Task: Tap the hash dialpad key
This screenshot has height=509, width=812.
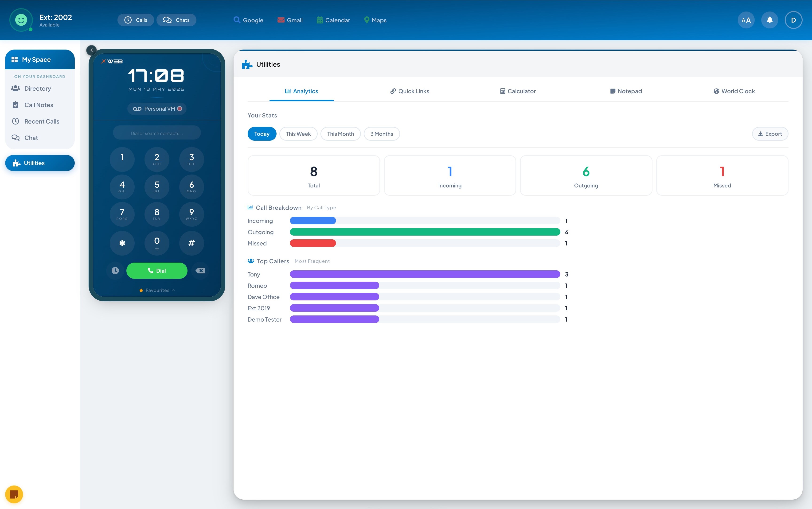Action: coord(191,243)
